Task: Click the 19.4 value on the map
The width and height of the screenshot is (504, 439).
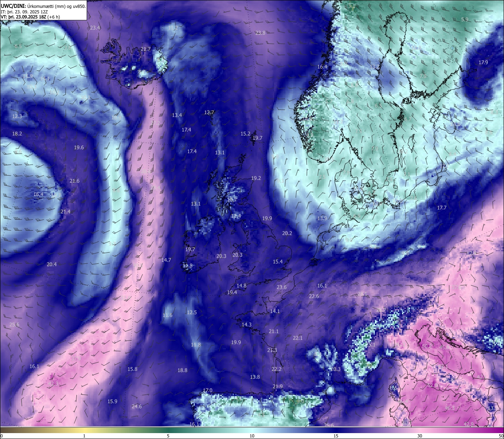Action: [232, 292]
